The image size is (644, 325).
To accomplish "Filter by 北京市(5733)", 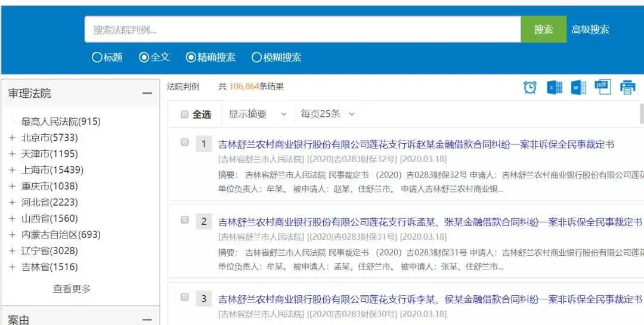I will 49,138.
